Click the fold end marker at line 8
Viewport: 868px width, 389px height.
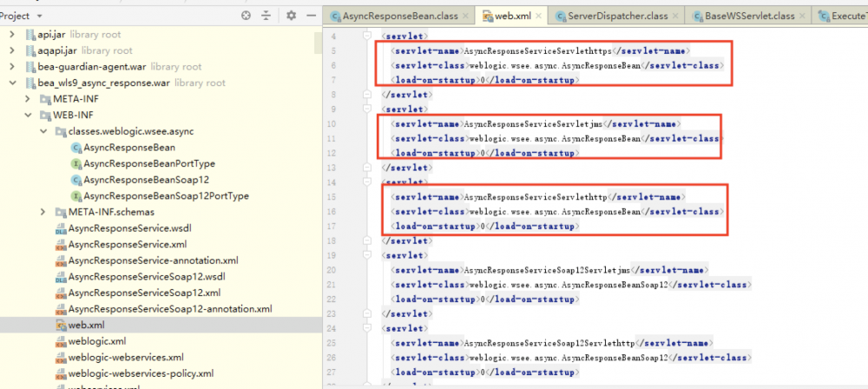tap(366, 95)
